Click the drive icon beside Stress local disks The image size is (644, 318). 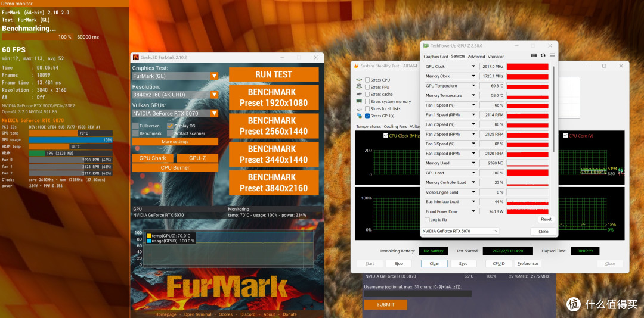pos(360,109)
